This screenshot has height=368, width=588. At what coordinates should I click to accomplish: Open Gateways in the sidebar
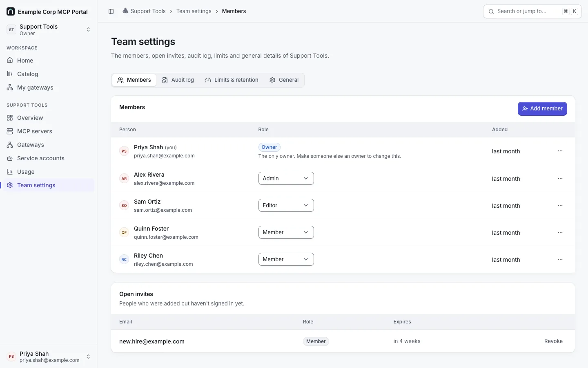click(x=49, y=144)
